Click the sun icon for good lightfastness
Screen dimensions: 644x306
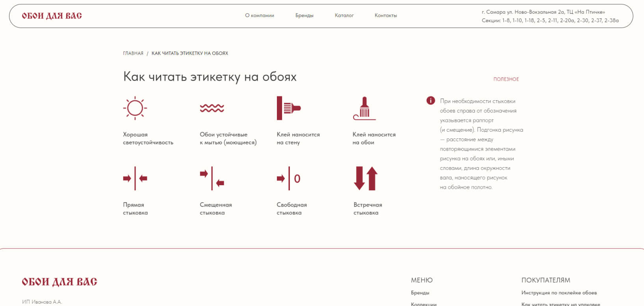pyautogui.click(x=135, y=108)
